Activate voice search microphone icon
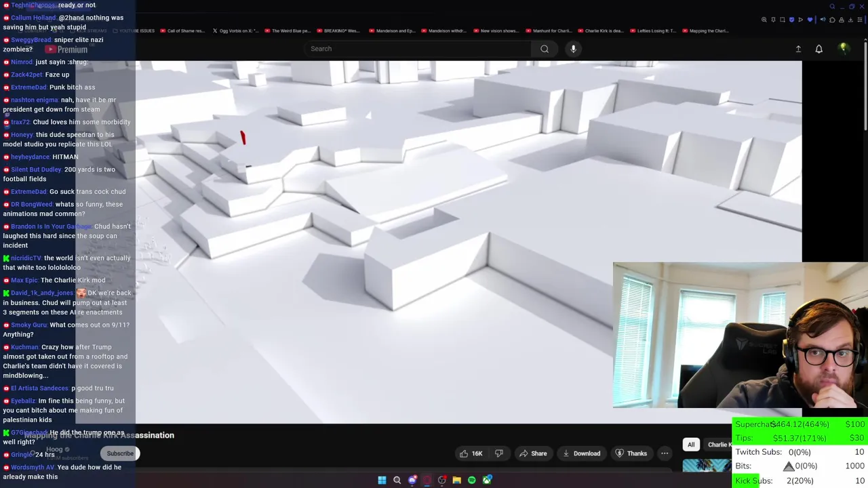Screen dimensions: 868x488 [x=573, y=49]
